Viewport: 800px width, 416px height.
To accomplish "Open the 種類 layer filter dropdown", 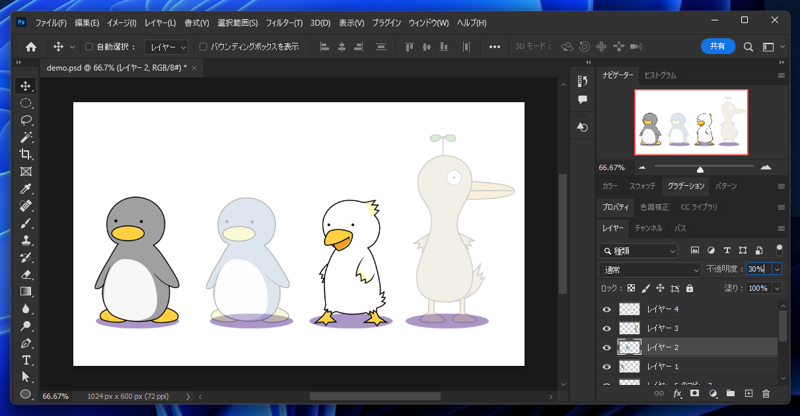I will coord(640,251).
